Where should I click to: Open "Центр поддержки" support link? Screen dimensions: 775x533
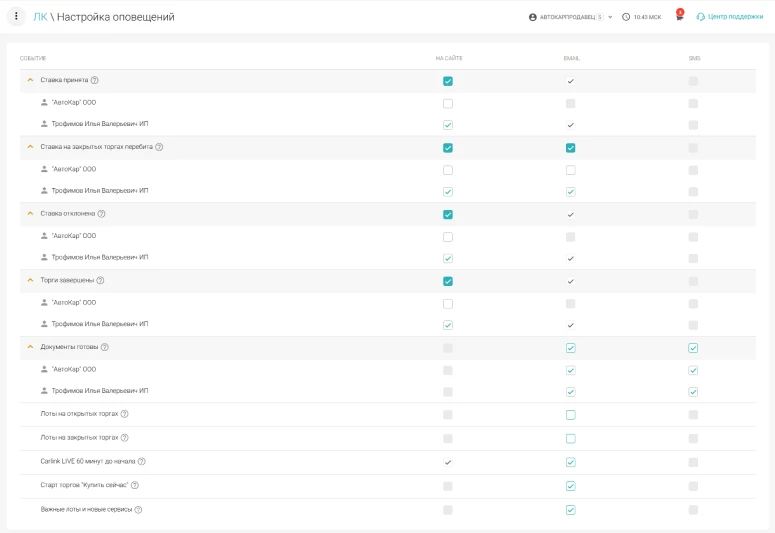click(x=729, y=17)
